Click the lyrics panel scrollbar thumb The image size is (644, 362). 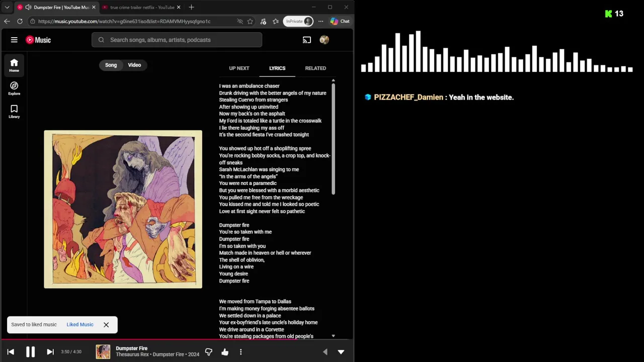(333, 139)
